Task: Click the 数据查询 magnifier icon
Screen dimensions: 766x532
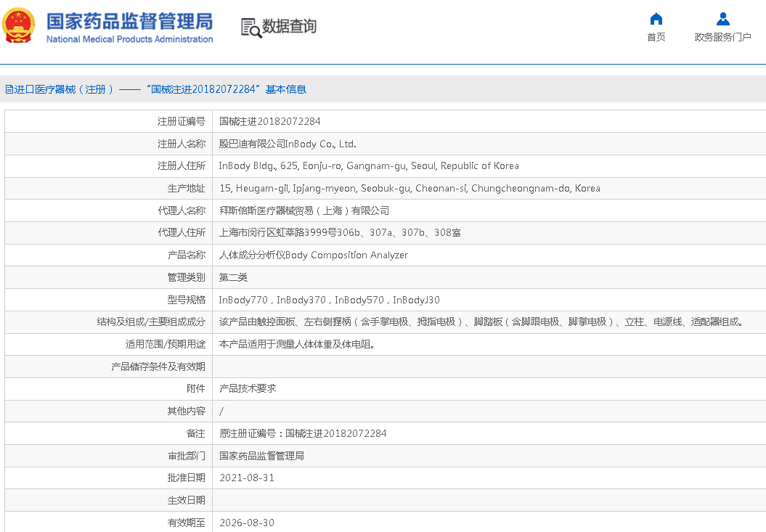Action: 251,28
